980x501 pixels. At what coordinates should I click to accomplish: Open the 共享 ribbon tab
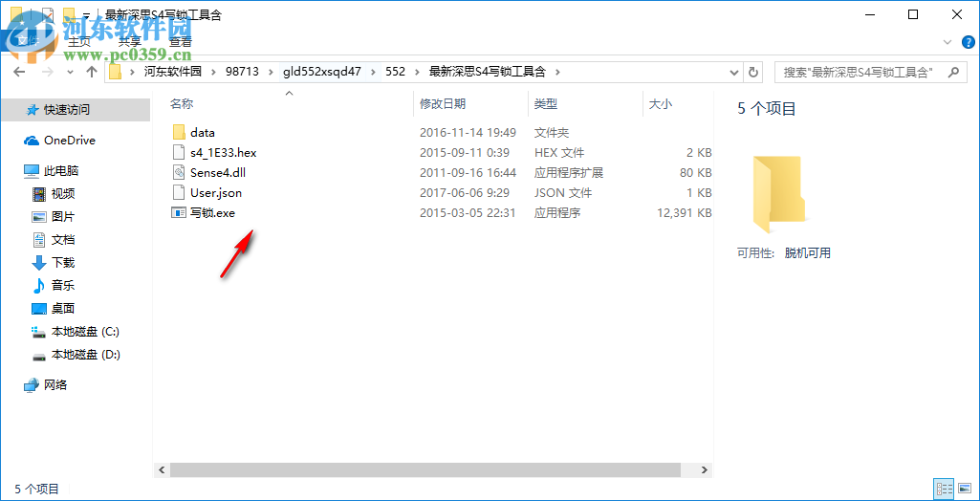coord(130,42)
